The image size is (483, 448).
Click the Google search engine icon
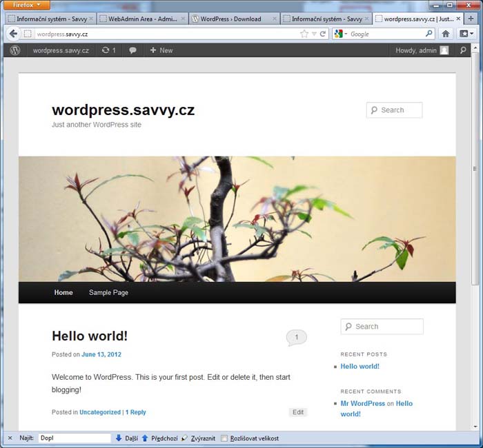pyautogui.click(x=339, y=34)
